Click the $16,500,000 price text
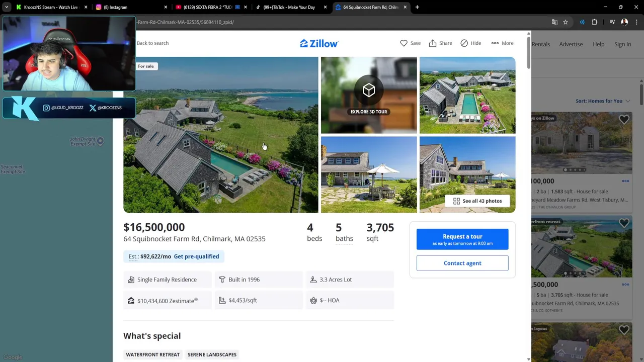 [x=154, y=227]
